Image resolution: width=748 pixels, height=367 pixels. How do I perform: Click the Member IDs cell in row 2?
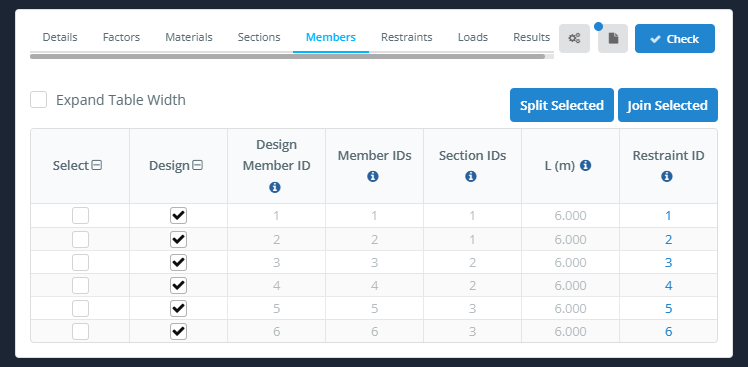pos(374,239)
